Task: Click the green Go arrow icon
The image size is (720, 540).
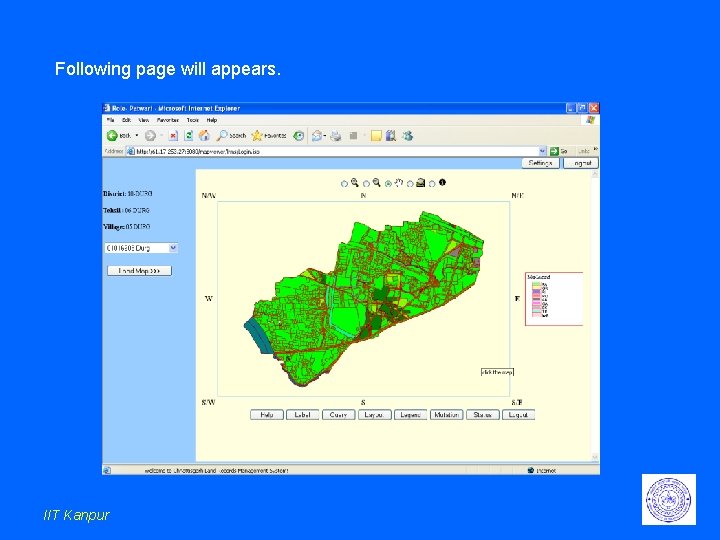Action: pos(554,151)
